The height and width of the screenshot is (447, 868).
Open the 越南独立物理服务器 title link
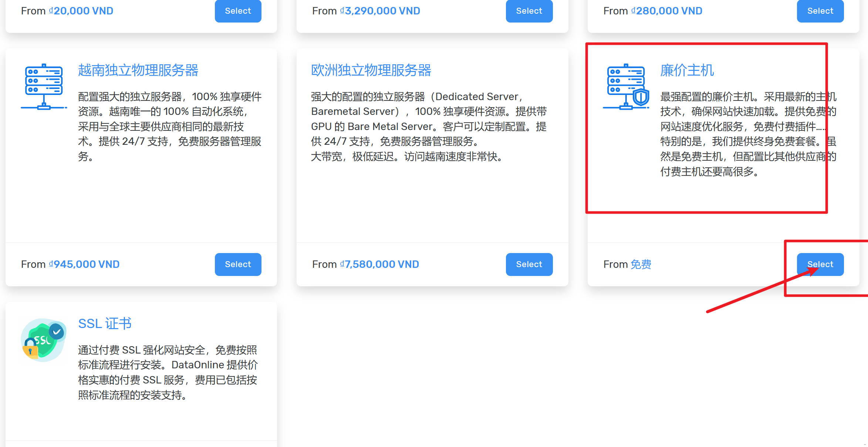click(x=138, y=70)
